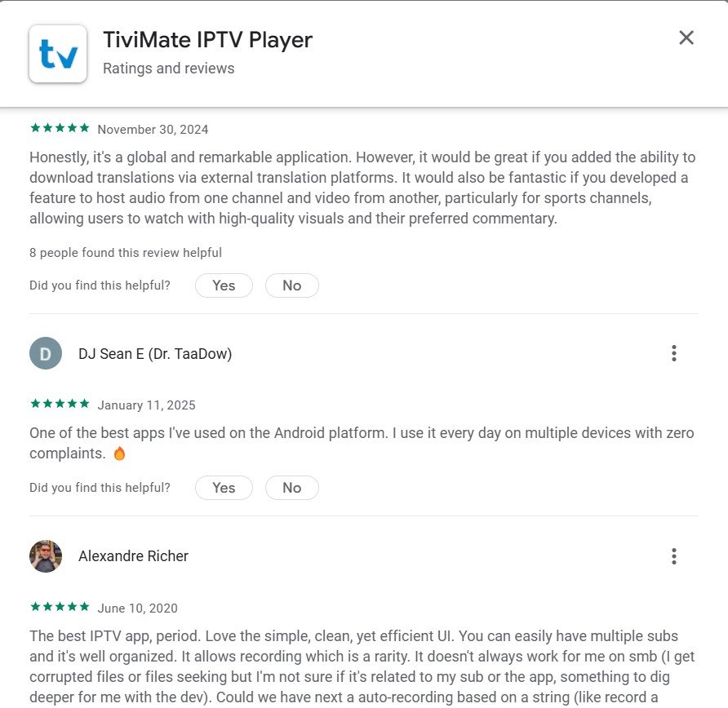Viewport: 728px width, 708px height.
Task: Select the reviewer name DJ Sean E (Dr. TaaDow)
Action: tap(155, 353)
